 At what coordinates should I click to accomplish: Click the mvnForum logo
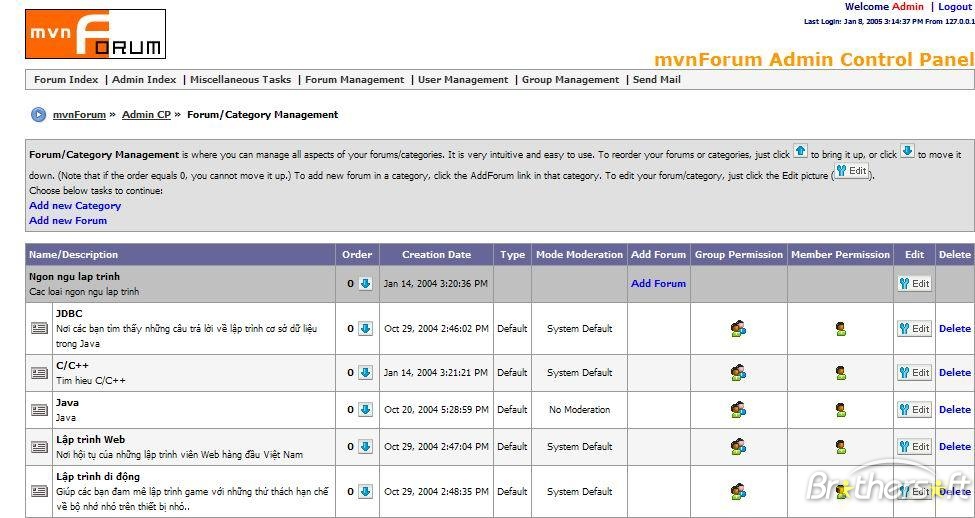pyautogui.click(x=96, y=34)
